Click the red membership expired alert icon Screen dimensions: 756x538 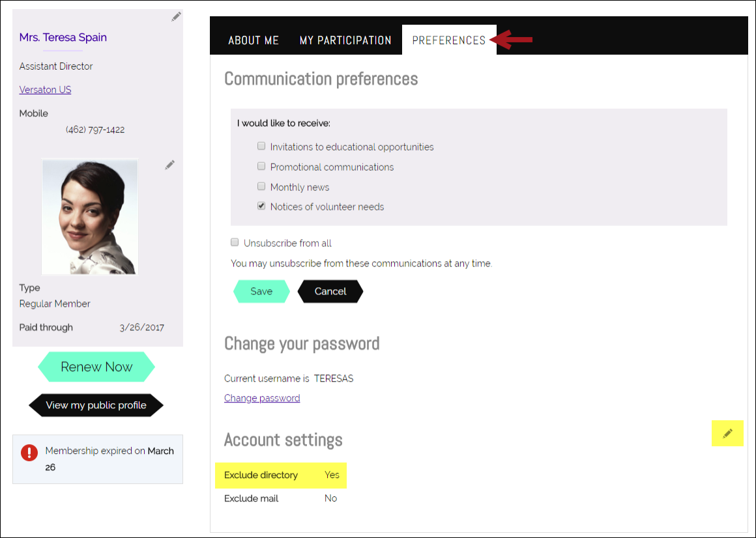click(29, 452)
